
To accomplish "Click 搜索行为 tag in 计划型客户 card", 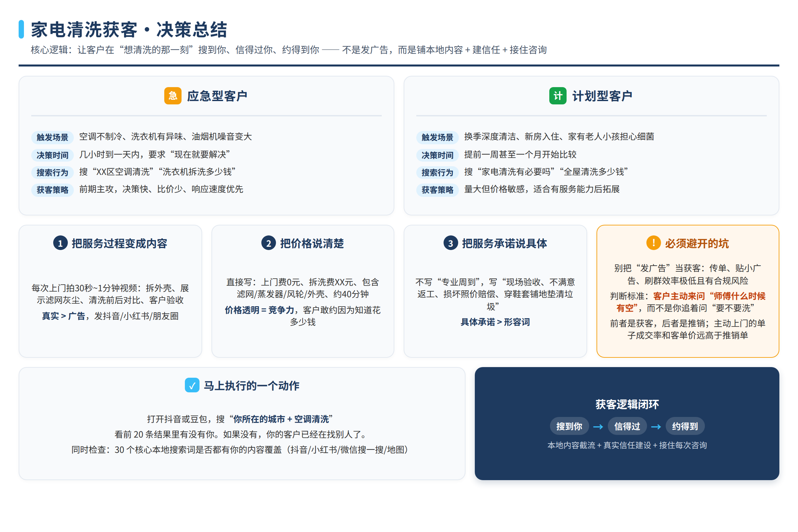I will click(438, 172).
